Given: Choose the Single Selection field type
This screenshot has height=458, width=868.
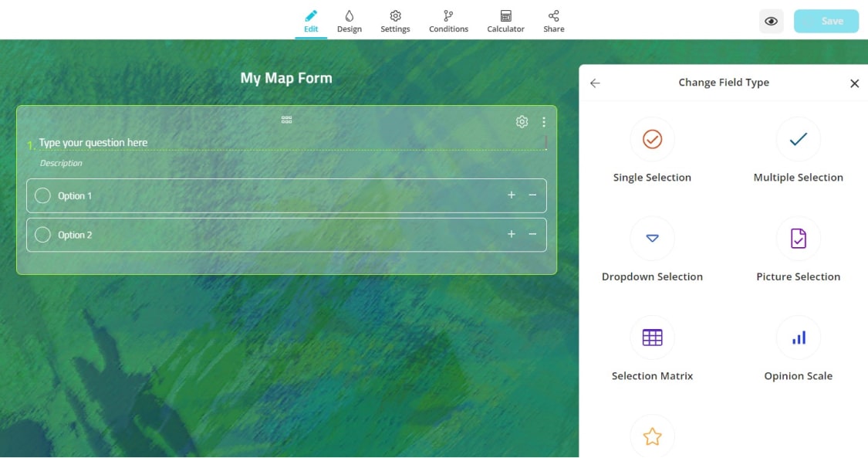Looking at the screenshot, I should tap(652, 140).
